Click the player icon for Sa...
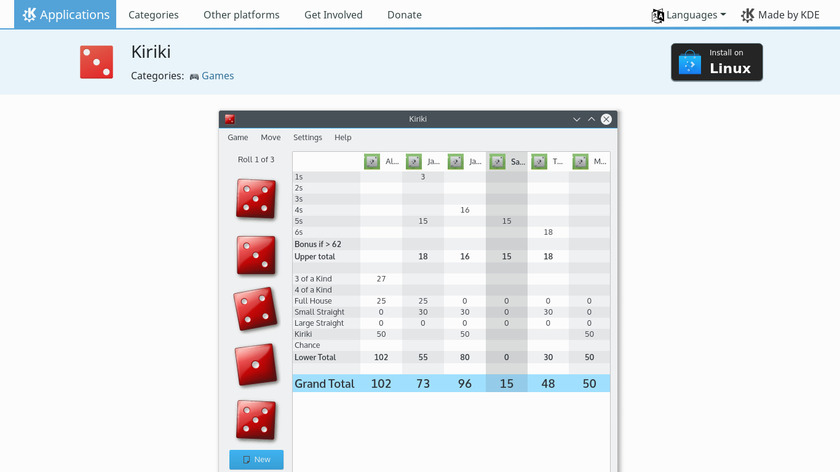Viewport: 840px width, 472px height. 497,161
